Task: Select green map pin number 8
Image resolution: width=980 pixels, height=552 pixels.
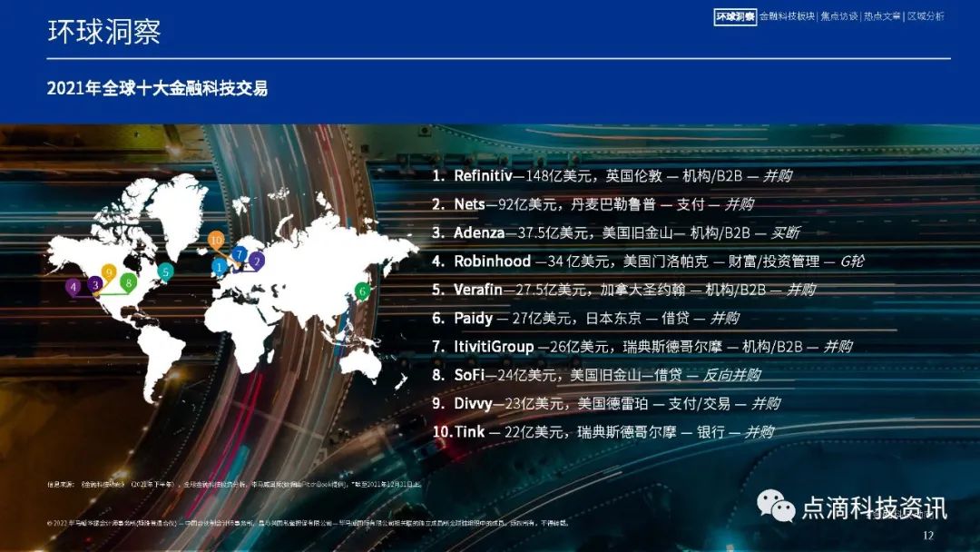Action: [128, 282]
